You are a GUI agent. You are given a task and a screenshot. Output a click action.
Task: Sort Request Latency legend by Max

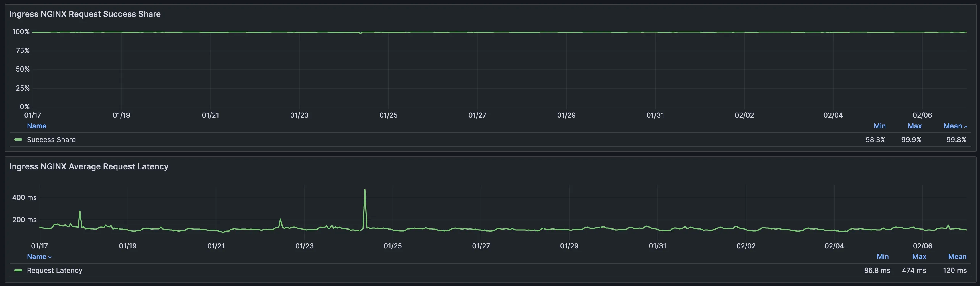coord(919,257)
